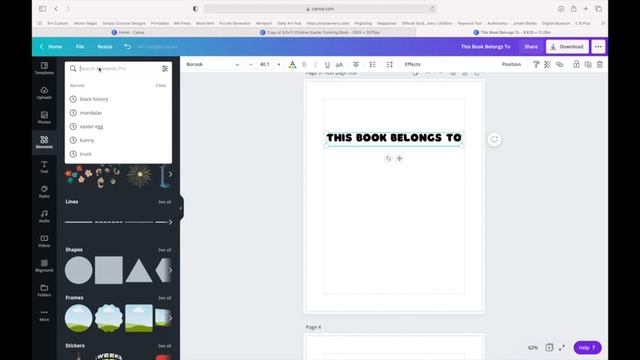Change text alignment
The height and width of the screenshot is (360, 640).
tap(356, 64)
